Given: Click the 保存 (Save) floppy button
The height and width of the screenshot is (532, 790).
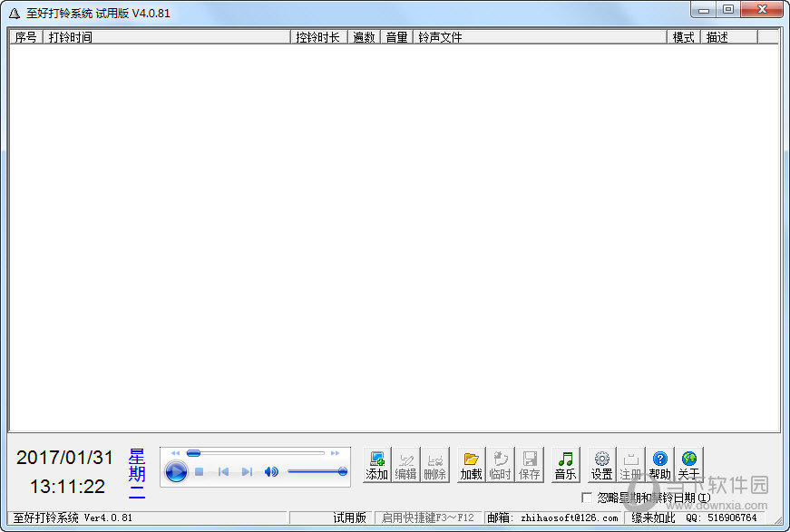Looking at the screenshot, I should (530, 465).
